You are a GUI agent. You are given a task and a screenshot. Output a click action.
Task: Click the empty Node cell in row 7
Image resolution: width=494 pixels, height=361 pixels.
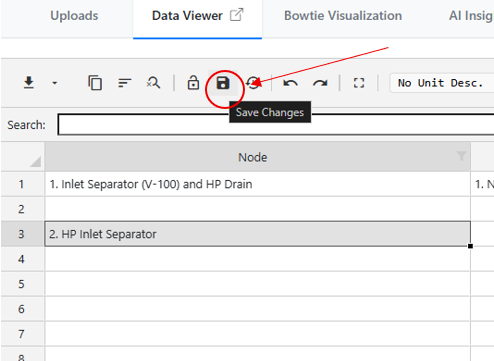point(258,334)
